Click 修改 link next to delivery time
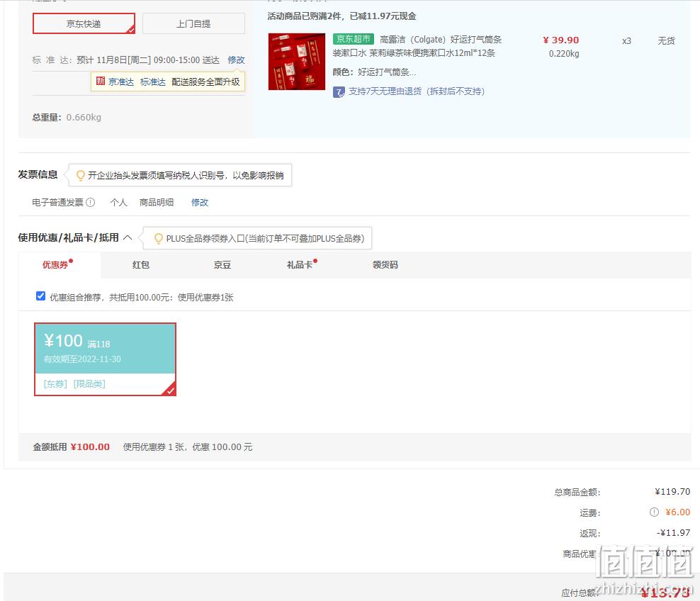Image resolution: width=700 pixels, height=601 pixels. tap(236, 60)
